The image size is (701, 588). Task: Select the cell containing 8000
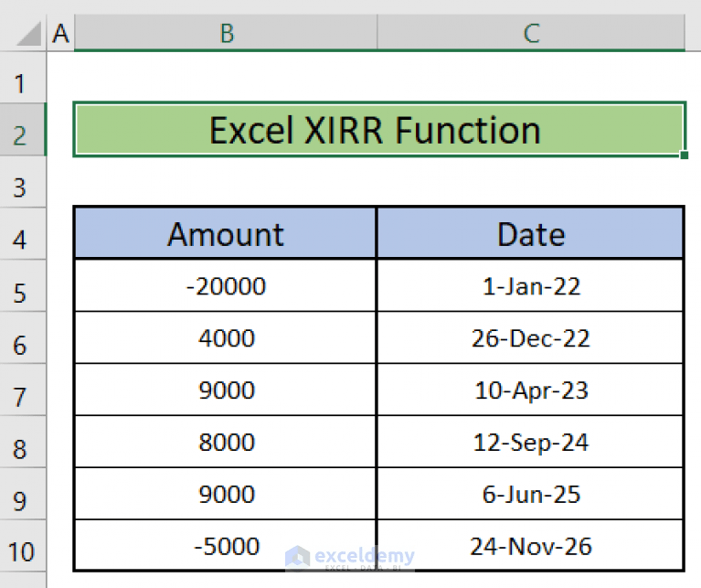tap(226, 442)
